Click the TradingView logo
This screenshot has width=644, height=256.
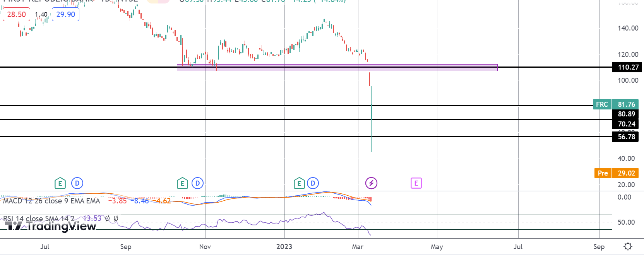pos(50,226)
